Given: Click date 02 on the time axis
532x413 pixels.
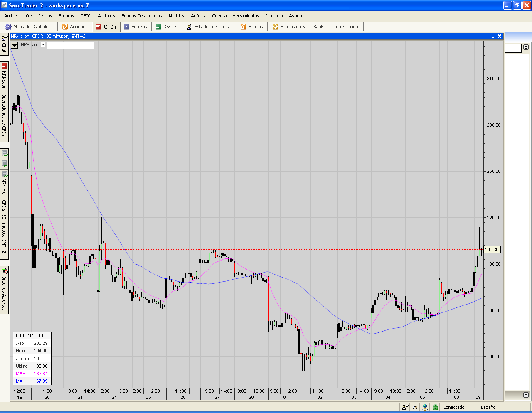Looking at the screenshot, I should click(x=320, y=397).
